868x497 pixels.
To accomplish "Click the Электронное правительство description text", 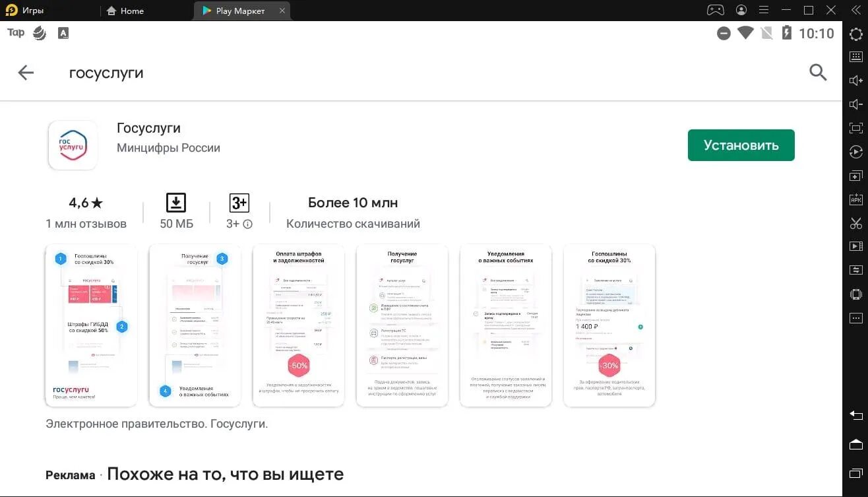I will [157, 424].
